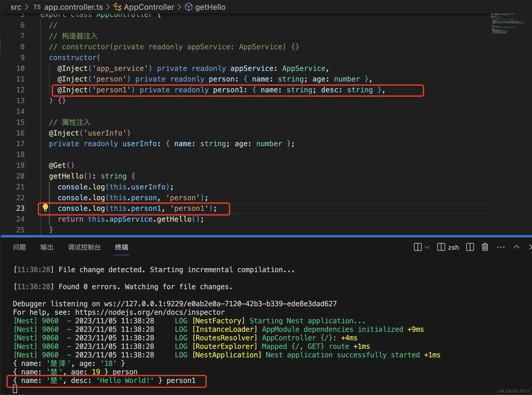The width and height of the screenshot is (532, 395).
Task: Switch to the 输出 tab
Action: (x=47, y=247)
